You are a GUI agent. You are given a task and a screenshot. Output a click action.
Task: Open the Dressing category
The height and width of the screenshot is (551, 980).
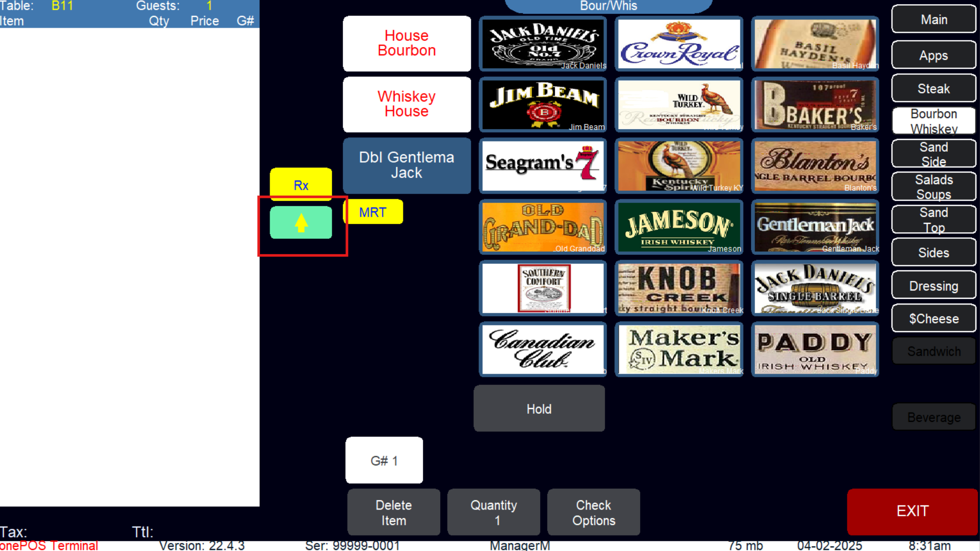pos(934,285)
